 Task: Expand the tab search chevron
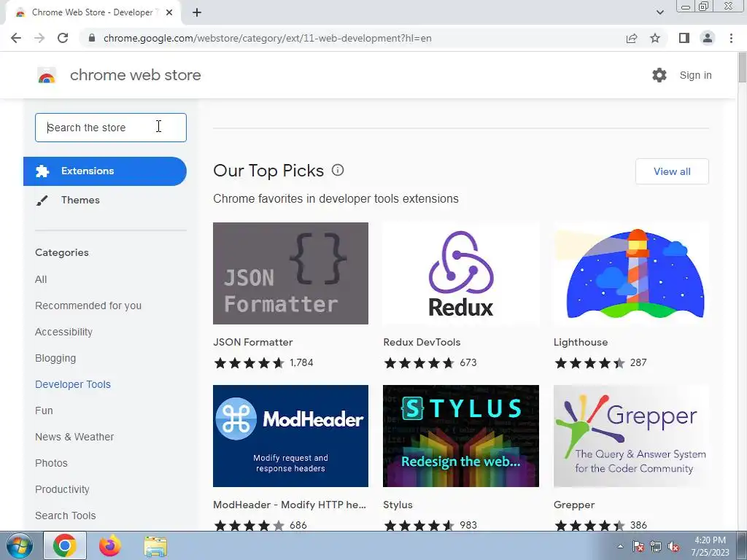pos(659,12)
